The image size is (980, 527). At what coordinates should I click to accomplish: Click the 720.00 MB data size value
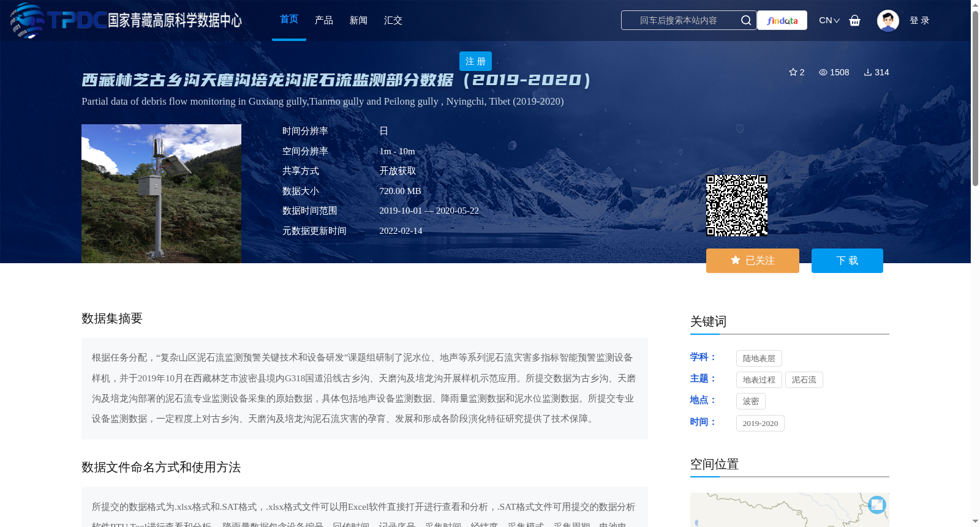(400, 191)
